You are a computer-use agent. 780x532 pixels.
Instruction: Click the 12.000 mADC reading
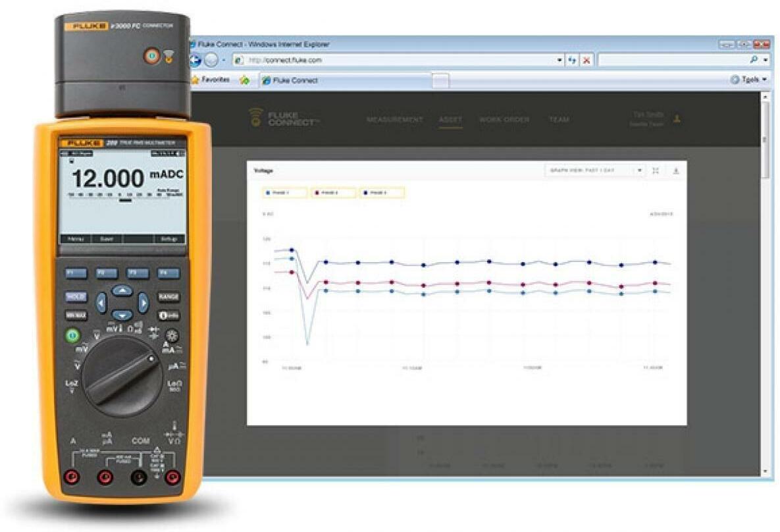click(127, 178)
